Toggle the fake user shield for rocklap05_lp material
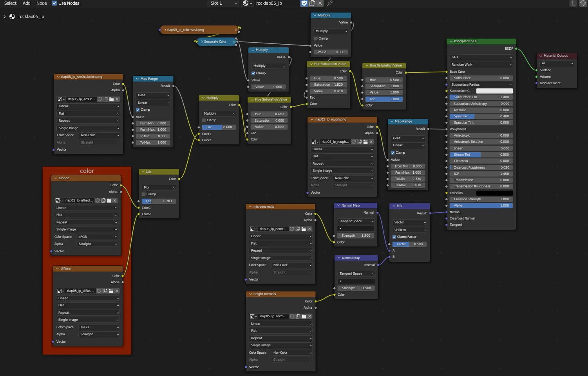The height and width of the screenshot is (376, 588). pos(304,3)
